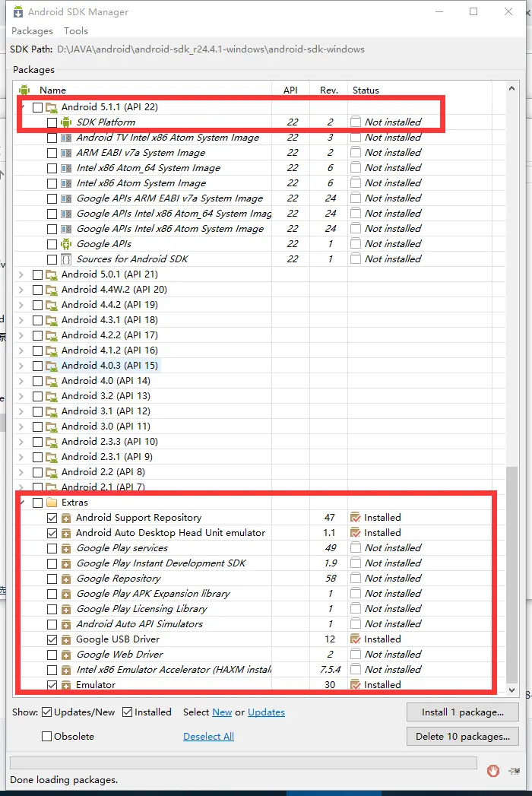Click the package icon beside Android Support Repository
The height and width of the screenshot is (796, 532).
66,518
